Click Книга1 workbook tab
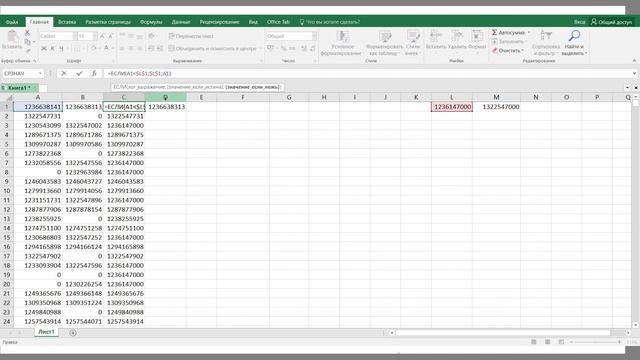The image size is (640, 360). pyautogui.click(x=19, y=88)
